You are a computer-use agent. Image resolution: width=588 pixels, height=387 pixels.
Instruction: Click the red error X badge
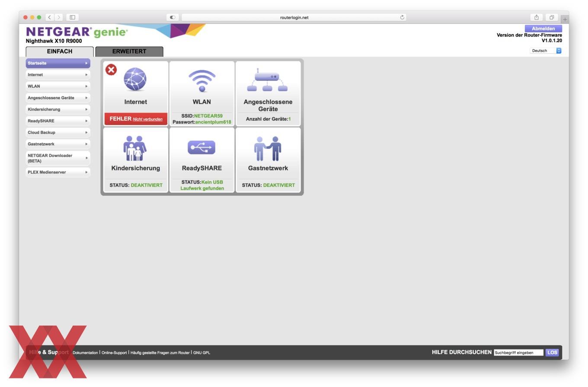(111, 70)
